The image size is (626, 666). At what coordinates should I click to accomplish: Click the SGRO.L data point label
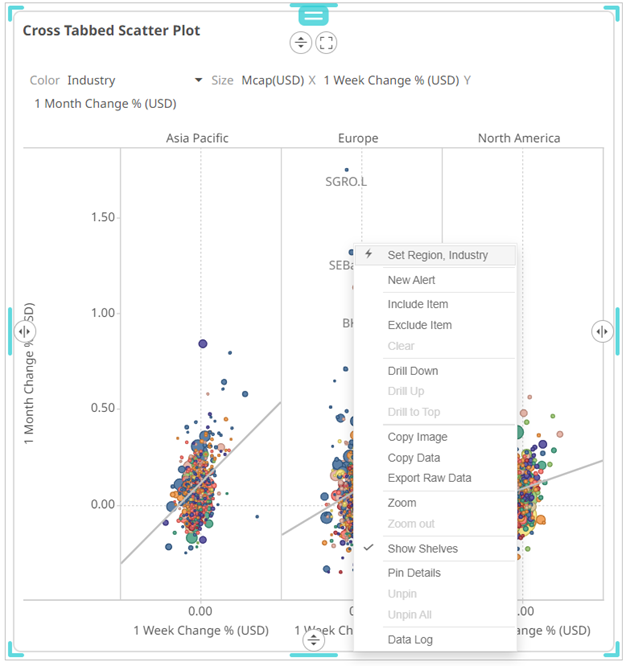tap(346, 182)
